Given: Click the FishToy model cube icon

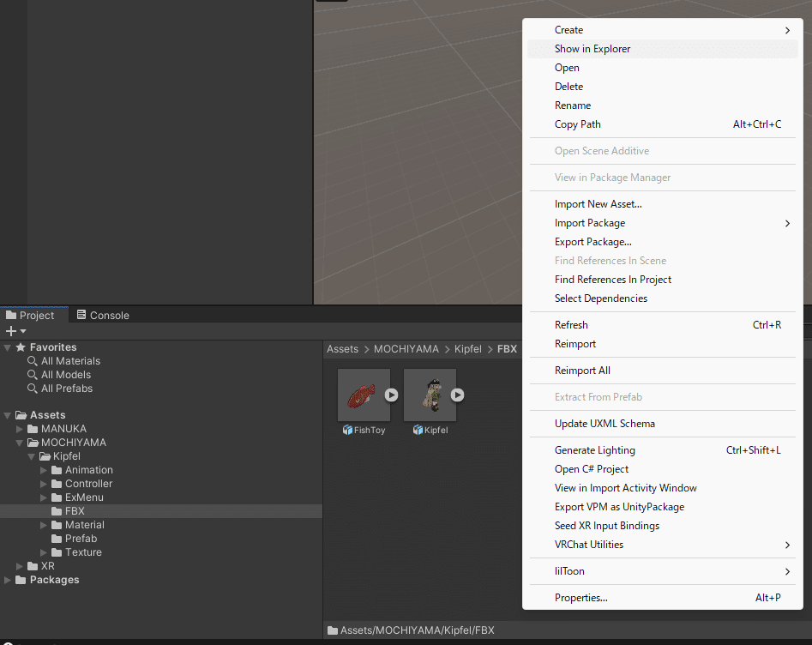Looking at the screenshot, I should (x=349, y=430).
